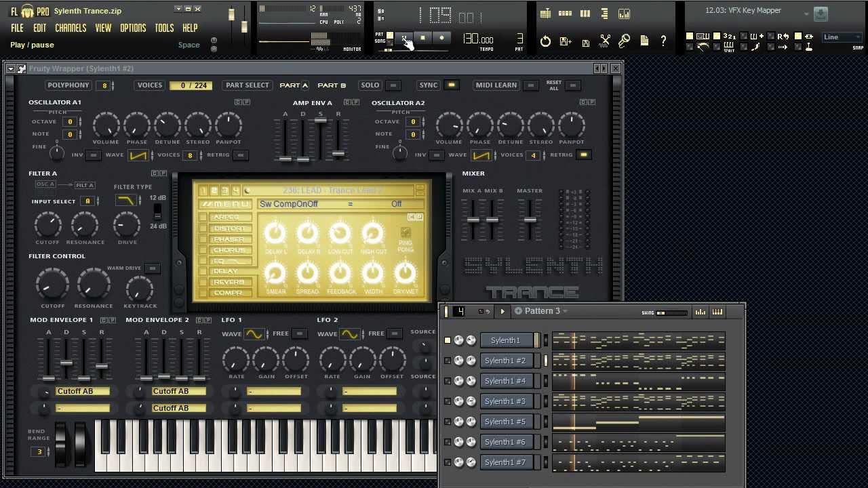
Task: Open Mod Envelope 1 Cutoff AB destination
Action: tap(83, 391)
